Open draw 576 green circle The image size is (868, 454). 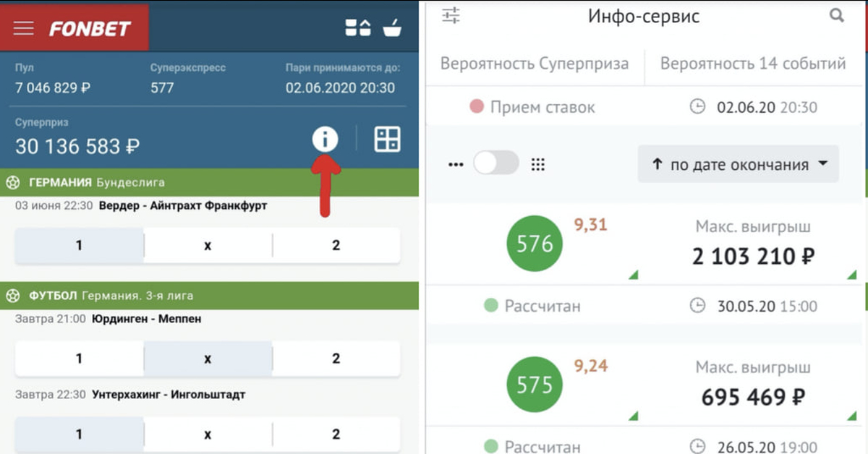click(x=535, y=244)
